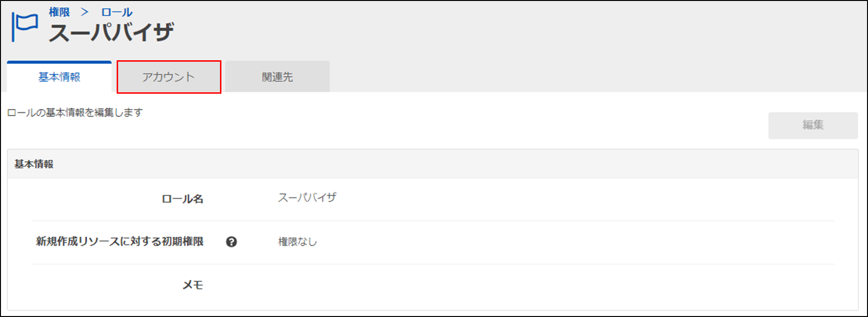Click the gray header area beside 関連先 tab
The width and height of the screenshot is (868, 317).
pyautogui.click(x=598, y=77)
